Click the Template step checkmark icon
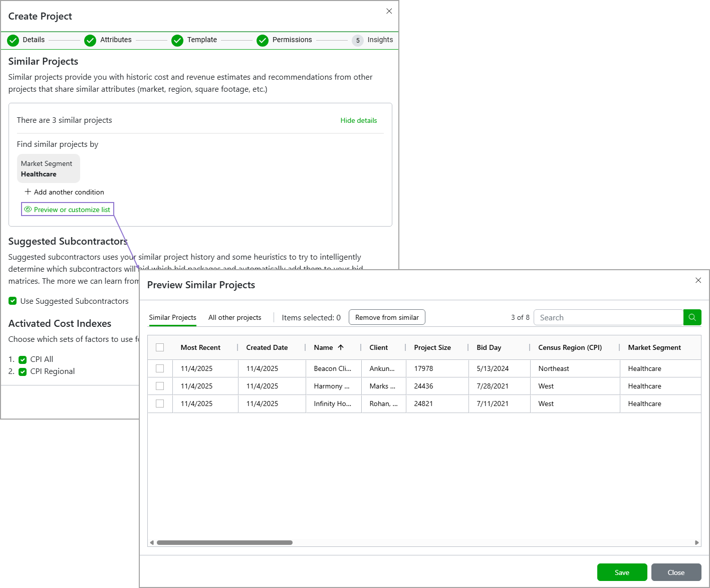710x588 pixels. 177,41
